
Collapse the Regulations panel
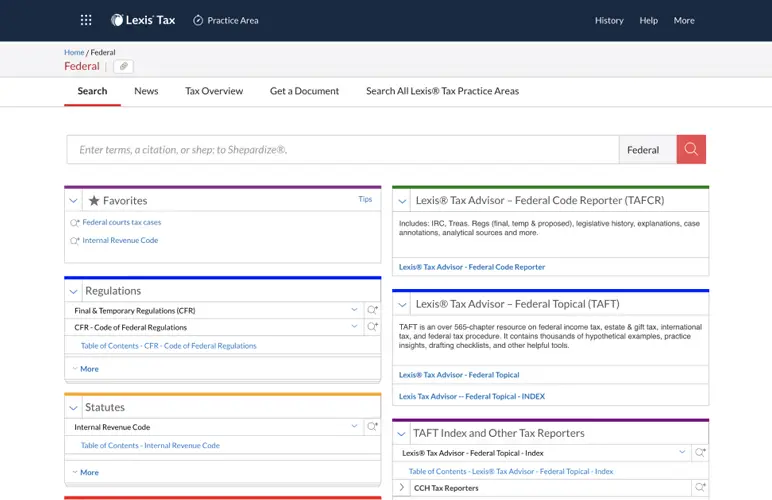(74, 291)
